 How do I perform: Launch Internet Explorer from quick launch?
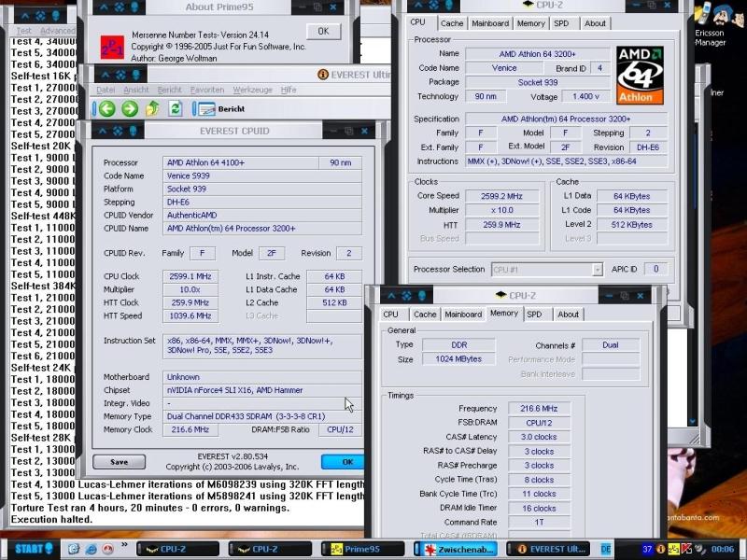pyautogui.click(x=91, y=549)
